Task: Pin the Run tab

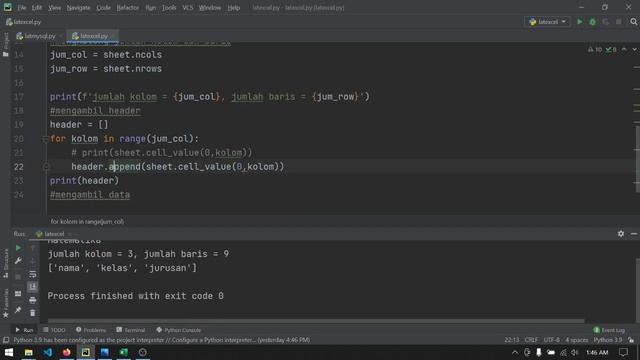Action: coord(18,310)
